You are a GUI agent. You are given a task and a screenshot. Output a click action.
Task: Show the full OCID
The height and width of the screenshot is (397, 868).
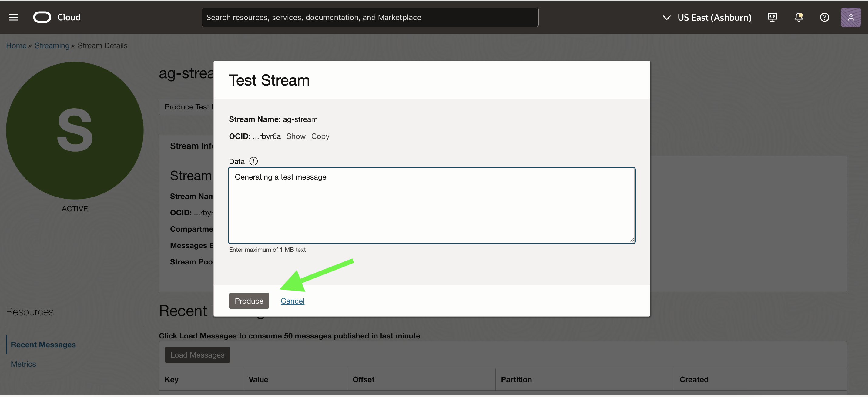click(x=296, y=136)
